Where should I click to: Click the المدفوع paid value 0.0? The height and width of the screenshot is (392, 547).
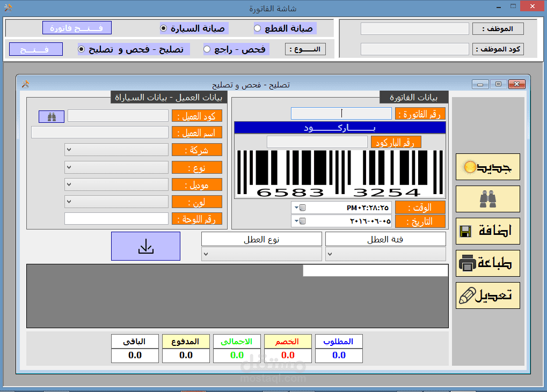tap(186, 356)
